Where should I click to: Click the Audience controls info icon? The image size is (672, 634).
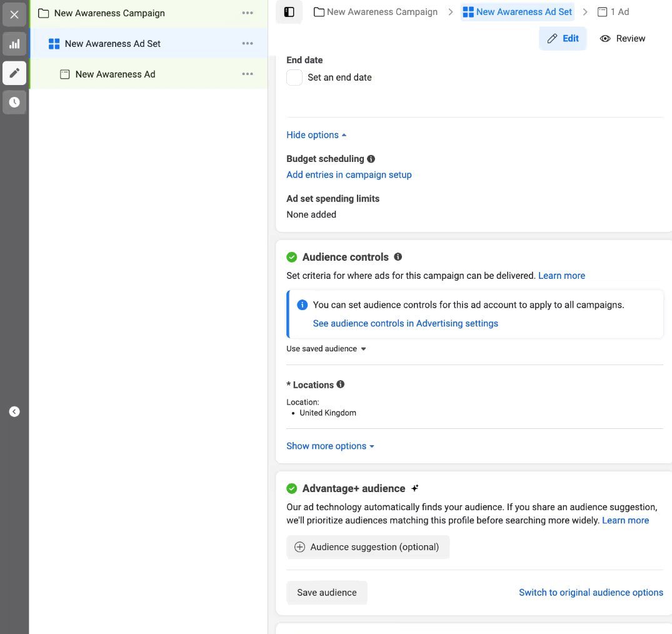point(398,257)
